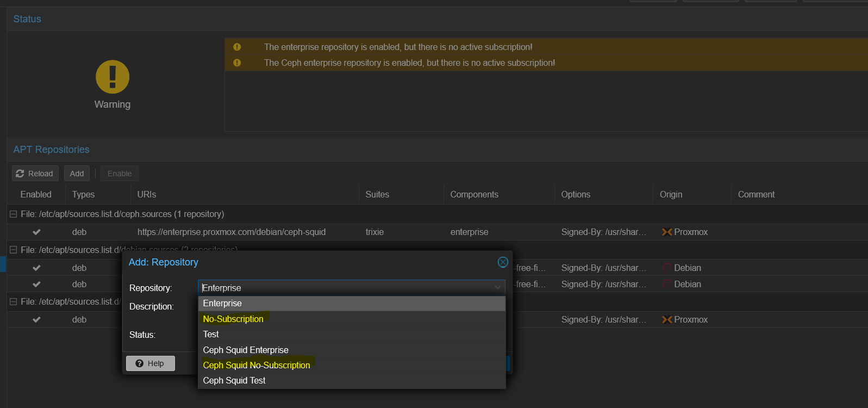
Task: Click the Proxmox logo in the last repository row
Action: 667,320
